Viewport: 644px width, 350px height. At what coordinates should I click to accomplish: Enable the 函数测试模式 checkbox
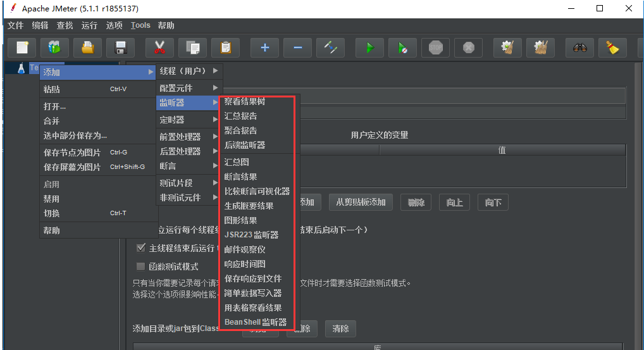(141, 266)
